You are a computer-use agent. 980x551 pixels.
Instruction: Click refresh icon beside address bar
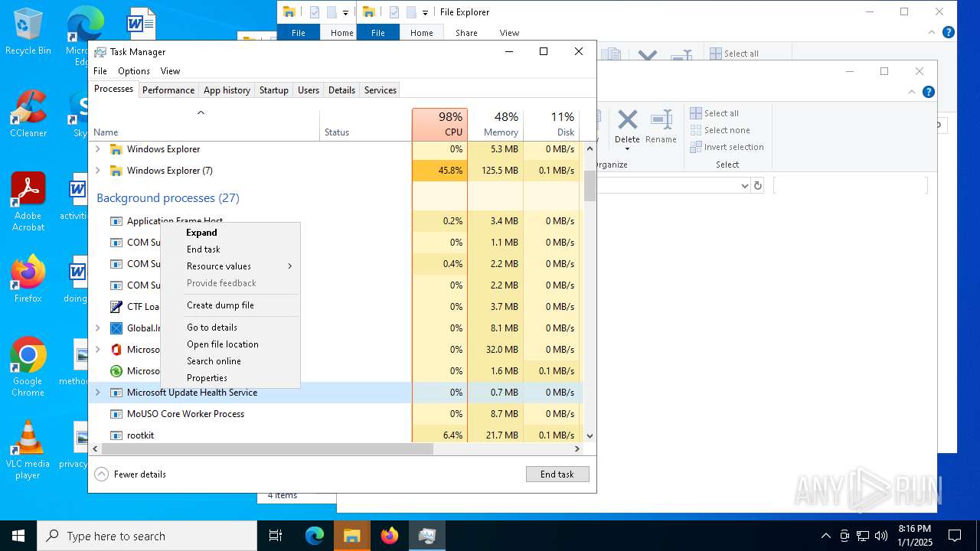pyautogui.click(x=758, y=186)
